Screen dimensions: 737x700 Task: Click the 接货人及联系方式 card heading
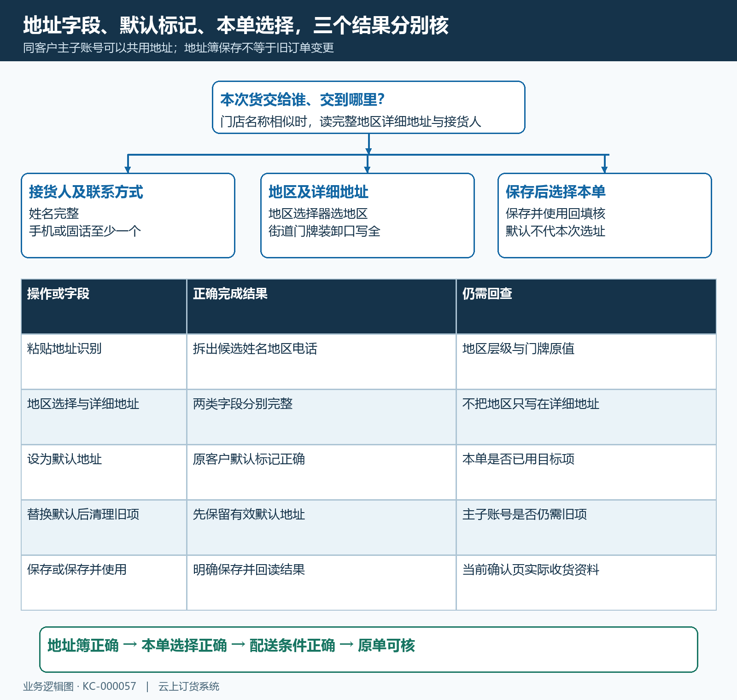86,192
